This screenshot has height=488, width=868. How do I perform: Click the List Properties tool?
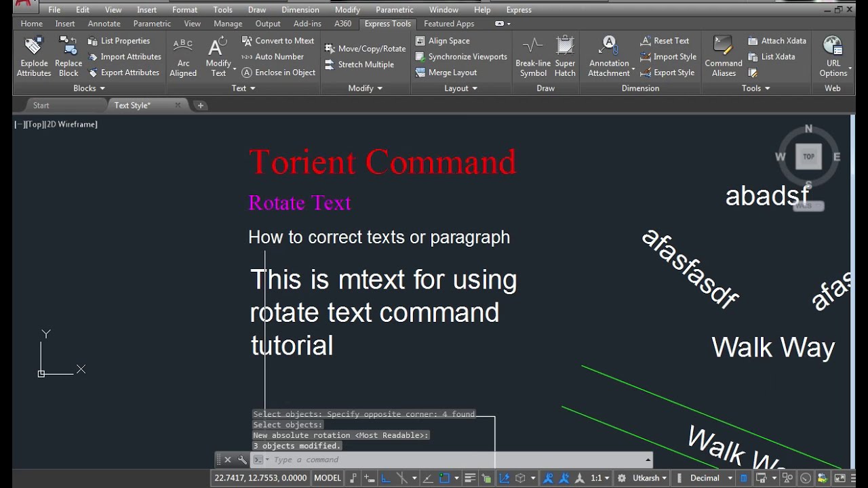pos(119,41)
